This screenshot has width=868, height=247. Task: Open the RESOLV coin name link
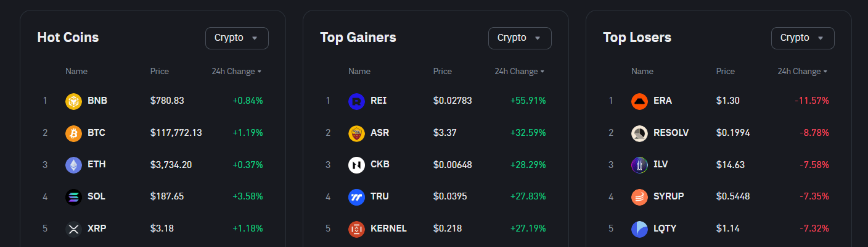click(x=671, y=132)
